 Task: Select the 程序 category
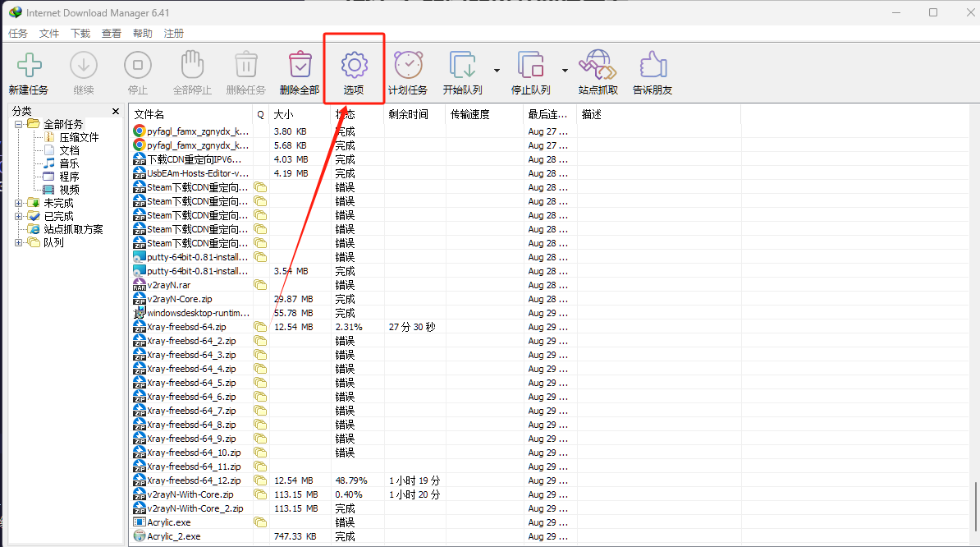coord(70,177)
